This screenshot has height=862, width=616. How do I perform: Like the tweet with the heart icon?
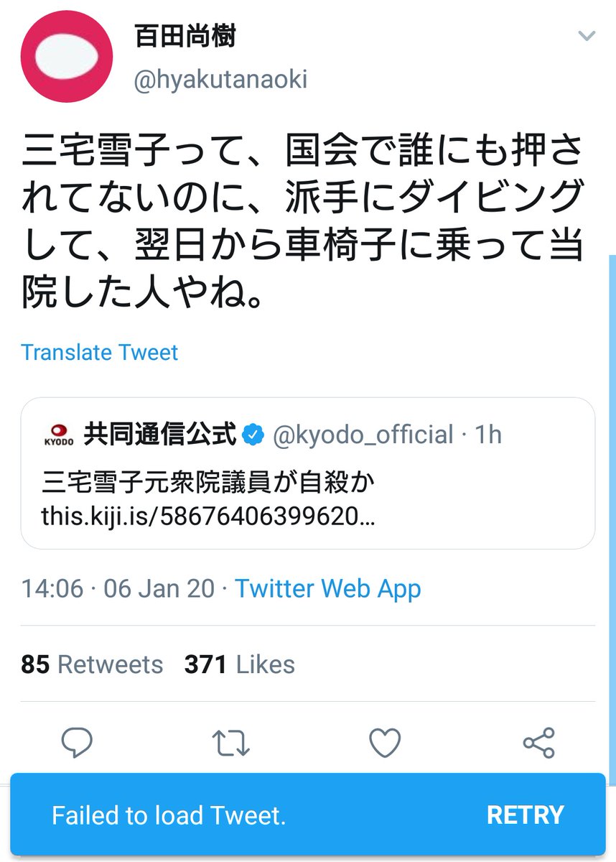coord(385,743)
